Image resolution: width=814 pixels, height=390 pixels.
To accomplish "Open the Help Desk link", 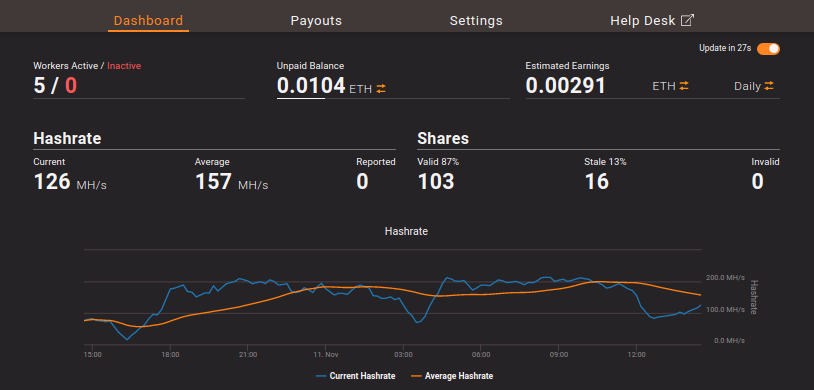I will [652, 21].
